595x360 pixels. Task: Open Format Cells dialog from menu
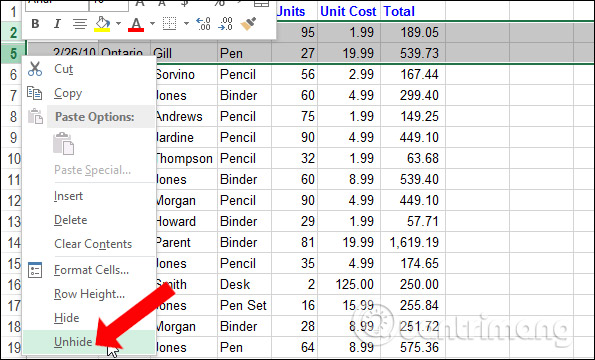pos(89,270)
